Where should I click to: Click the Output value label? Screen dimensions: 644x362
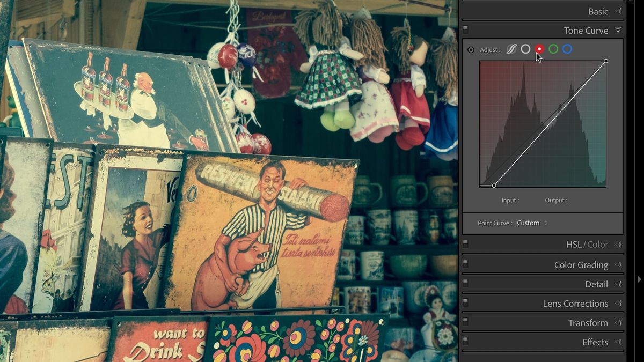click(556, 200)
